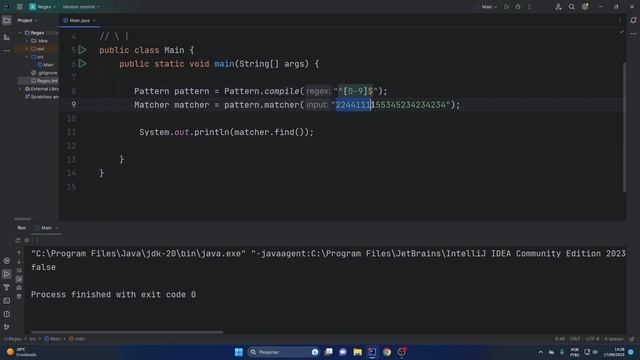Click the editor vertical scrollbar
640x360 pixels.
tap(624, 127)
